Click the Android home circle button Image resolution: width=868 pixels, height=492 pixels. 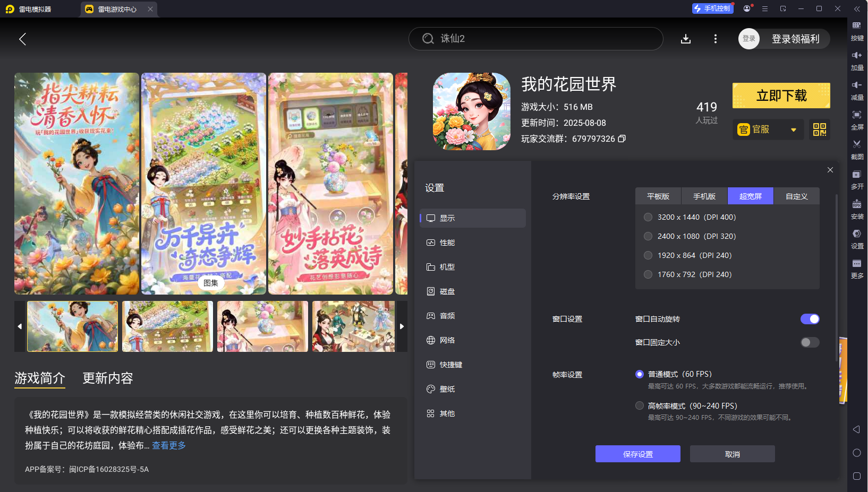pyautogui.click(x=856, y=453)
